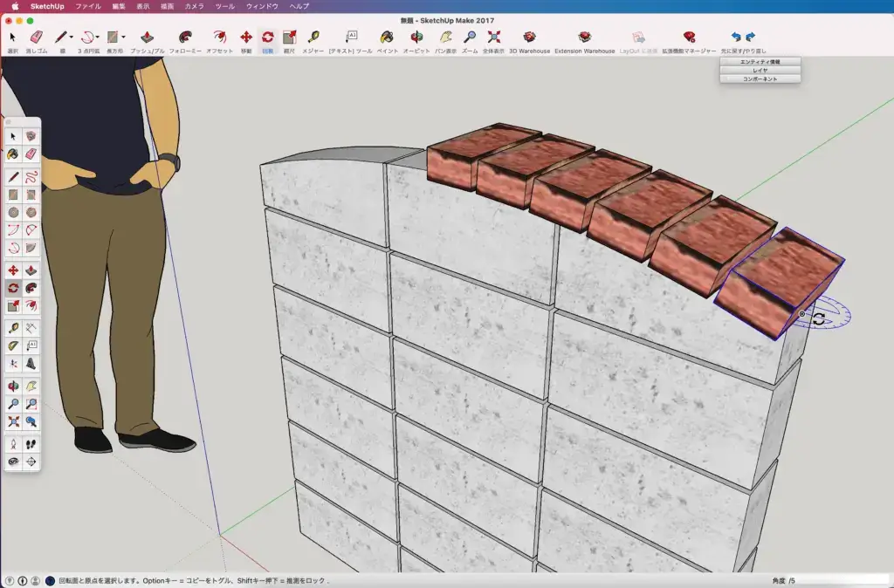Open the 表示 menu
Screen dimensions: 894x588
pyautogui.click(x=142, y=6)
